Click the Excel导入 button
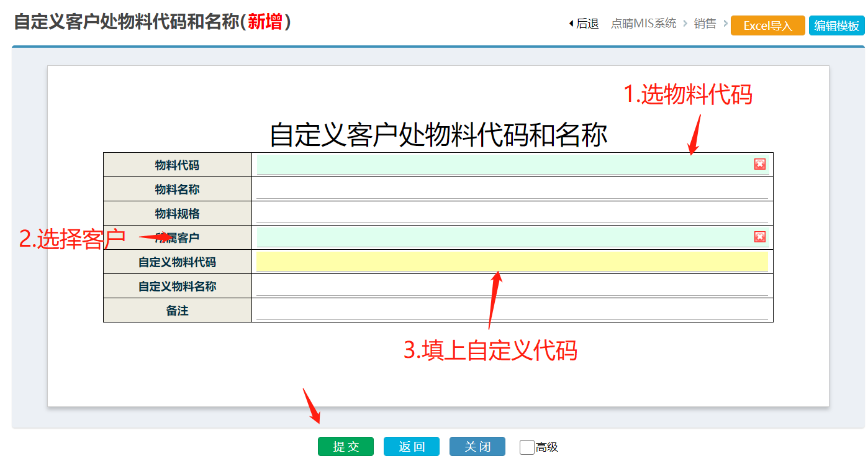The image size is (868, 471). pos(768,25)
